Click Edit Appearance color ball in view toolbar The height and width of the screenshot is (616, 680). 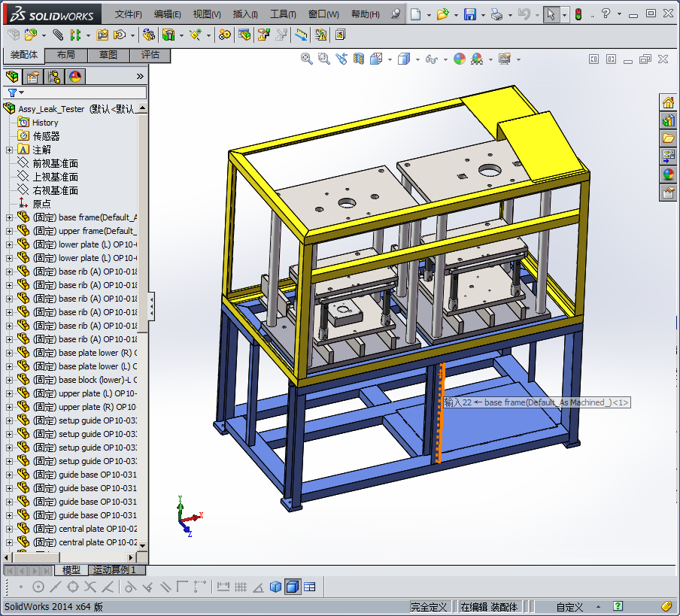460,59
